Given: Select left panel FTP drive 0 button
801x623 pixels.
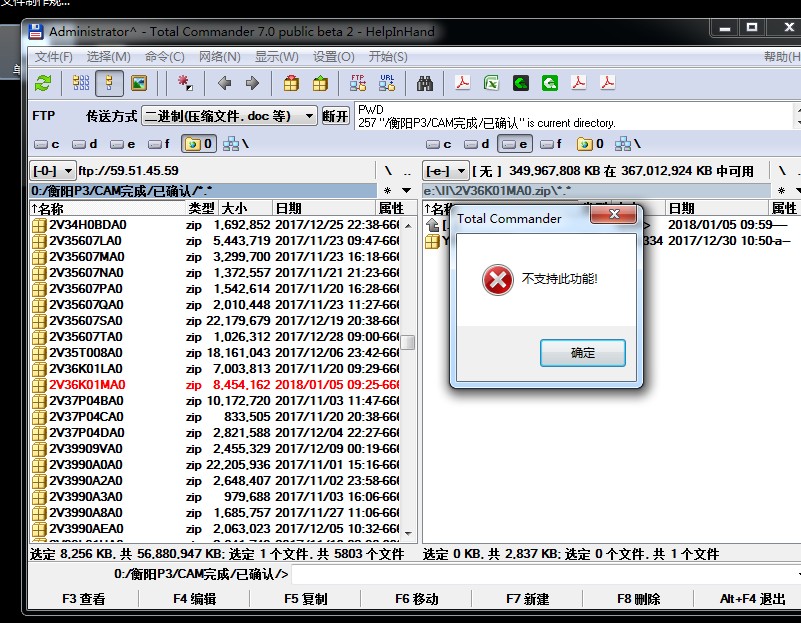Looking at the screenshot, I should 199,144.
